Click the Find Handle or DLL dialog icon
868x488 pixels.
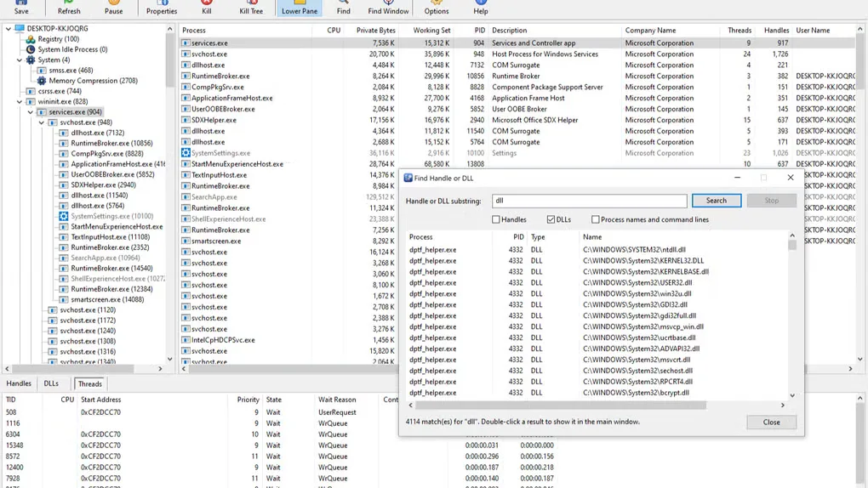[x=408, y=178]
